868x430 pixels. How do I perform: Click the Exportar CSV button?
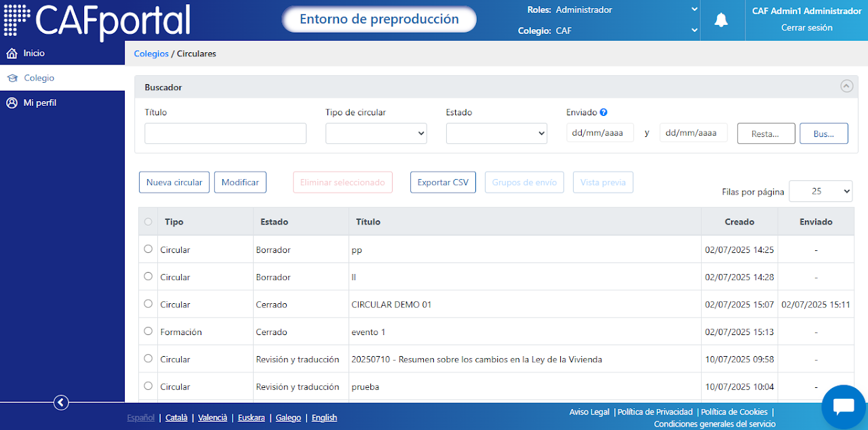click(443, 182)
